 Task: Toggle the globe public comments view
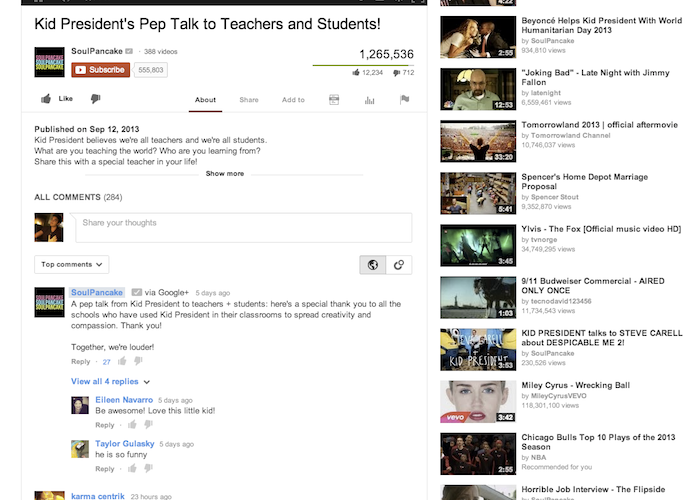click(x=373, y=264)
